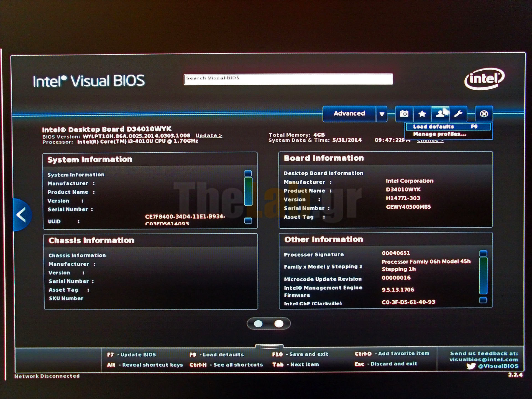
Task: Open settings with wrench icon
Action: point(458,114)
